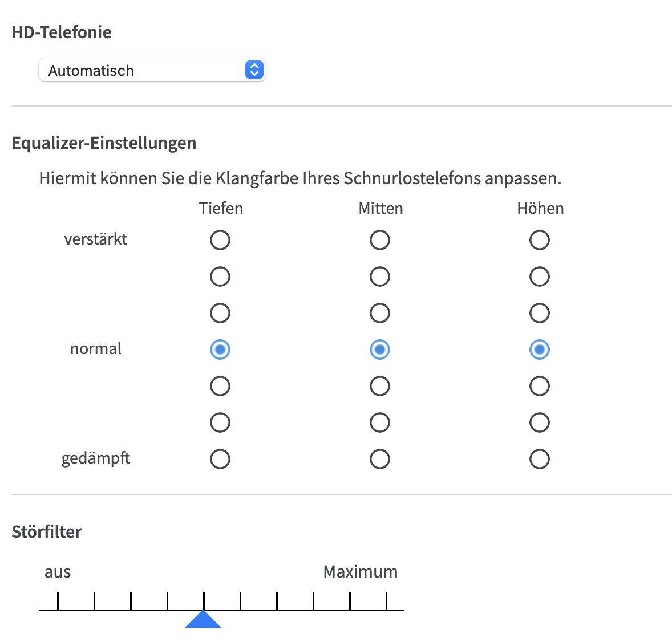
Task: Click the blue Störfilter slider handle
Action: (x=203, y=620)
